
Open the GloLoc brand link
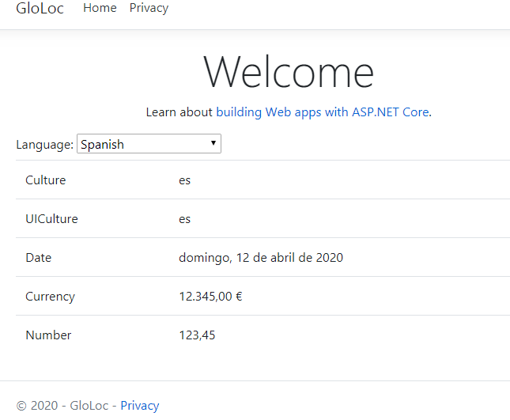click(40, 8)
